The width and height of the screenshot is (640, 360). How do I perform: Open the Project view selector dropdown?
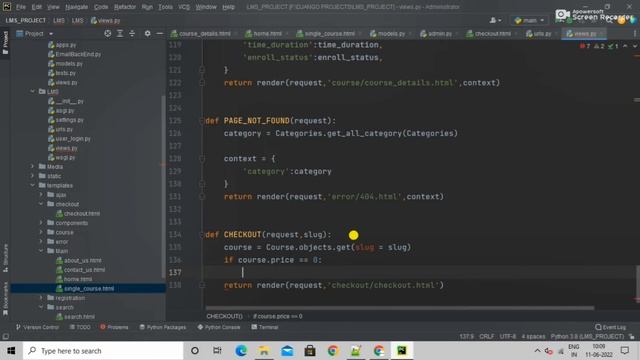coord(35,33)
